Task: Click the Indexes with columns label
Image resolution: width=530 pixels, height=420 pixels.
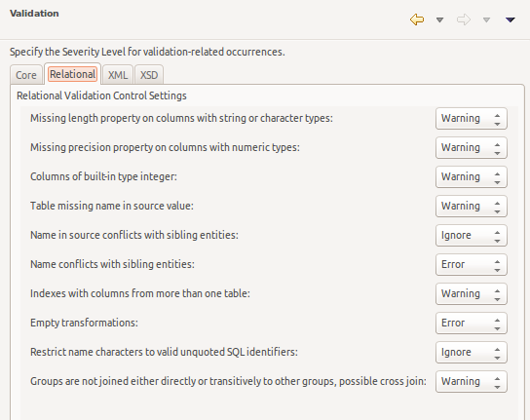Action: (x=140, y=293)
